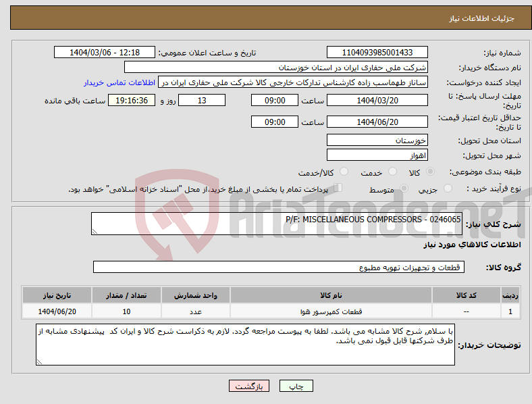Click the goods group field قطعات و تجهیزات تهویه
The height and width of the screenshot is (404, 532).
point(279,267)
